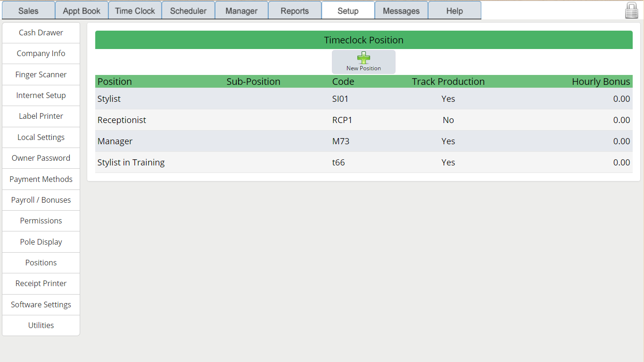Open Company Info in sidebar
This screenshot has width=644, height=362.
coord(41,53)
